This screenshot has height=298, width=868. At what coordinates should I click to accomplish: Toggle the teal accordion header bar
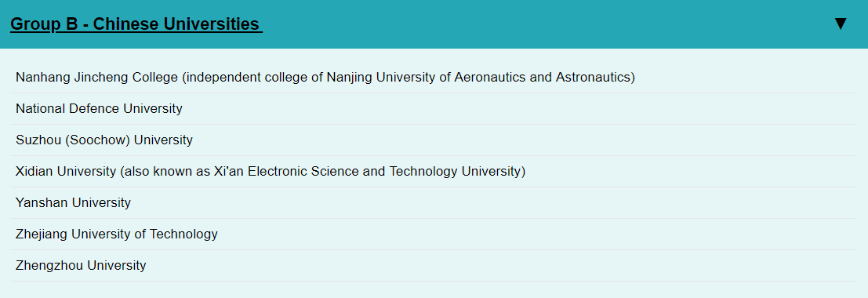click(434, 24)
